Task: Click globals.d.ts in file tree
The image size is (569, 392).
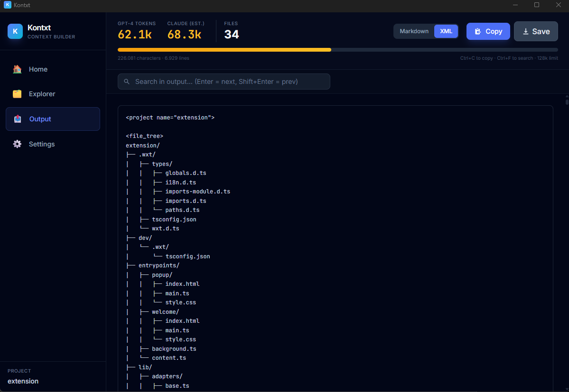Action: pyautogui.click(x=186, y=173)
